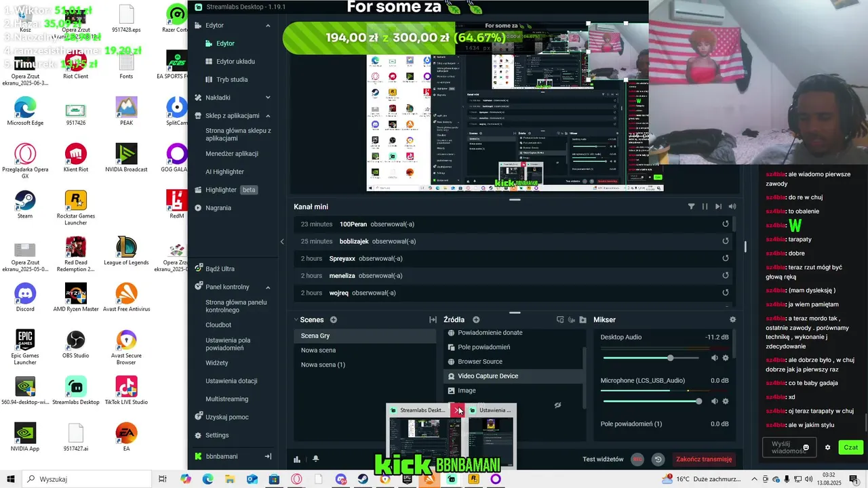Open League of Legends desktop shortcut
868x488 pixels.
[x=126, y=251]
